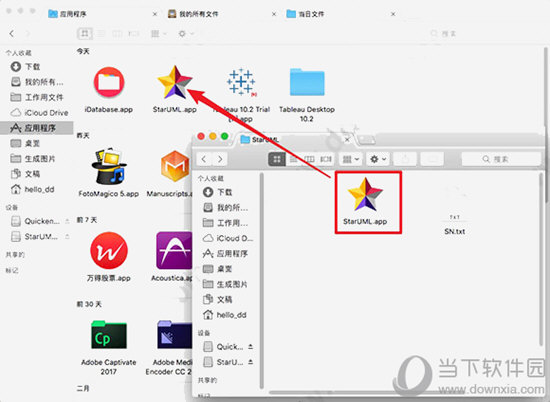Open Adobe Media Encoder CC folder

click(174, 335)
